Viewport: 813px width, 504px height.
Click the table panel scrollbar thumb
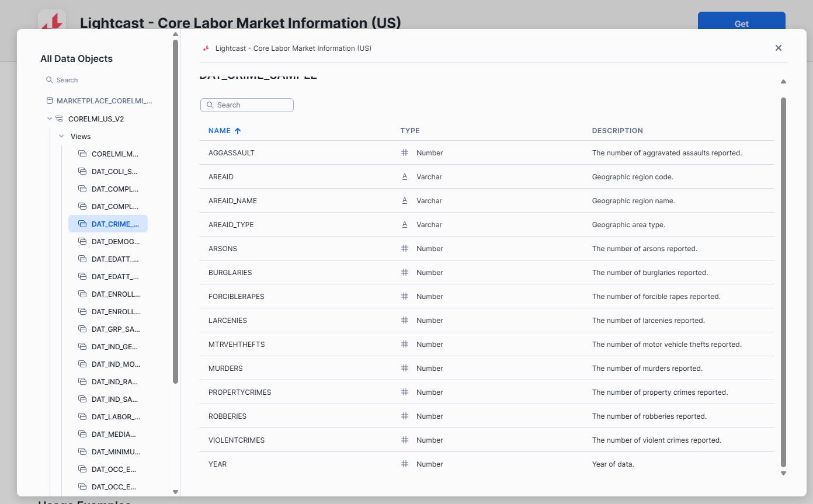click(783, 283)
